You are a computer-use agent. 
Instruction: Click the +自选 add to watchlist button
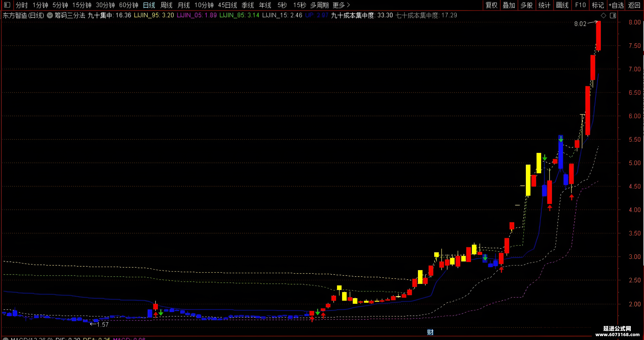click(616, 5)
